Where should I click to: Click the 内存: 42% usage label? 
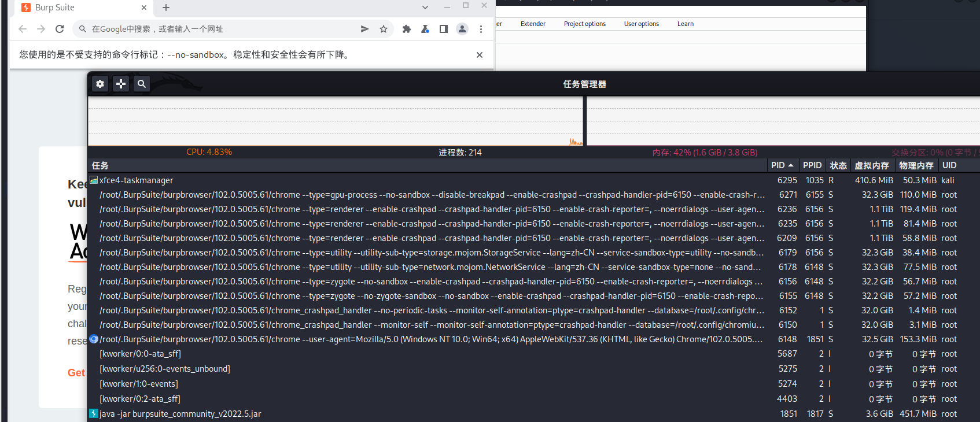coord(705,153)
